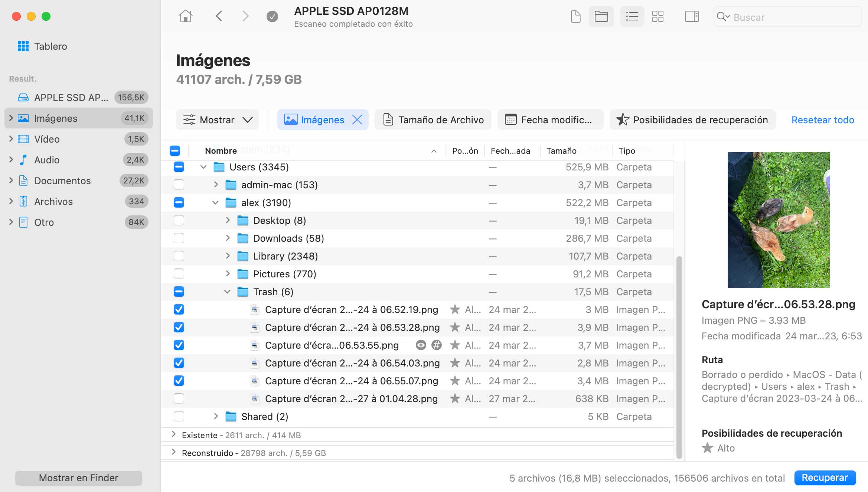The width and height of the screenshot is (868, 492).
Task: Click the Audio category music note icon
Action: click(23, 160)
